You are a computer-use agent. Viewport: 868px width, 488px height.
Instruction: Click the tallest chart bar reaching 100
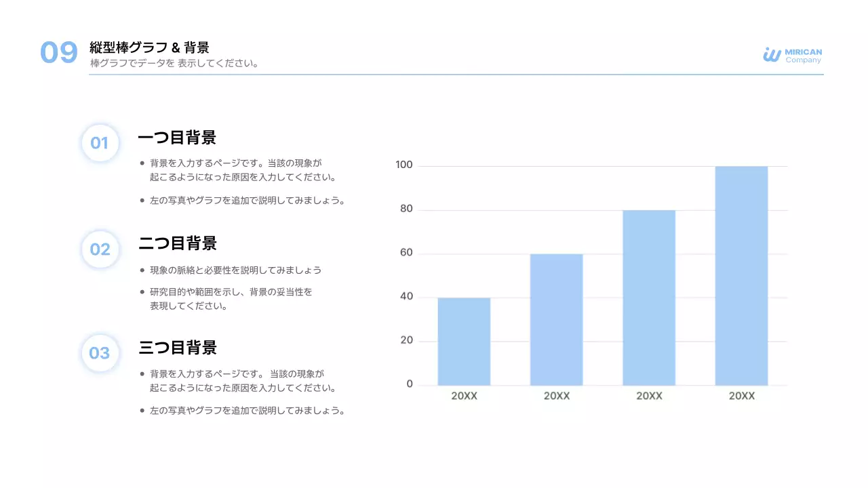(x=741, y=276)
